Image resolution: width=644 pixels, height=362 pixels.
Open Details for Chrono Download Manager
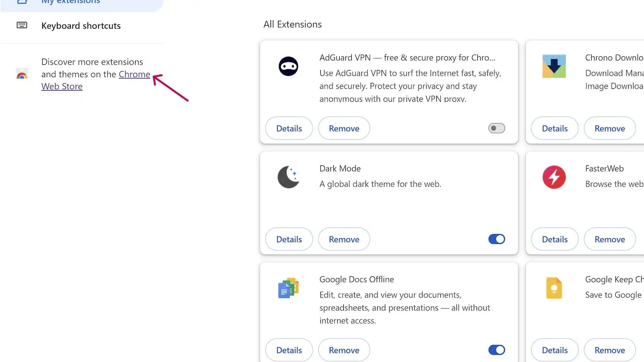tap(555, 128)
